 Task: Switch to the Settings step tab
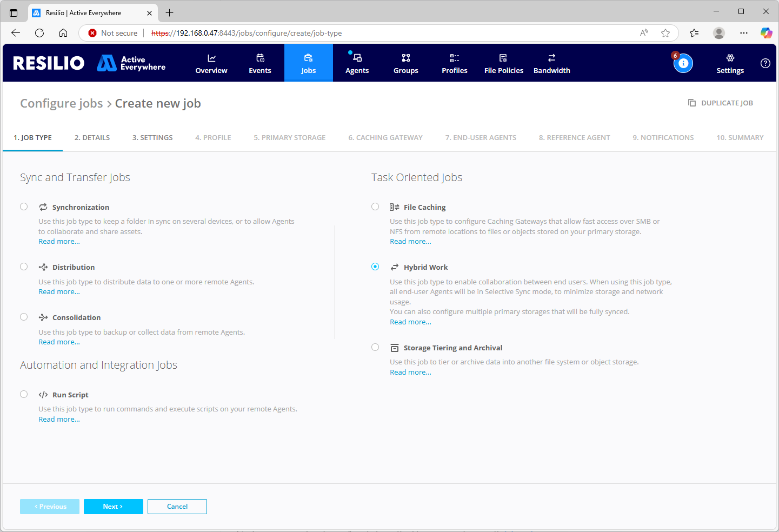(152, 137)
